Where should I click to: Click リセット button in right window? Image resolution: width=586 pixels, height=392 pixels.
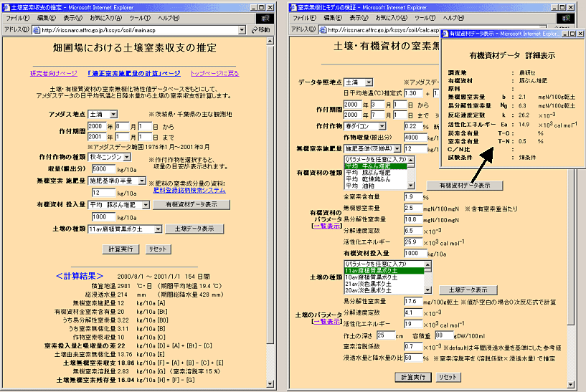[448, 377]
